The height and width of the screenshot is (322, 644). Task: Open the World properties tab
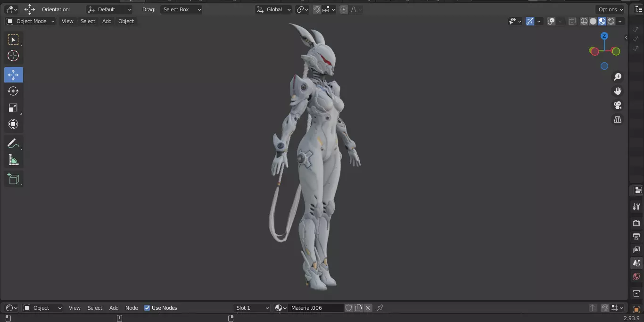[636, 276]
